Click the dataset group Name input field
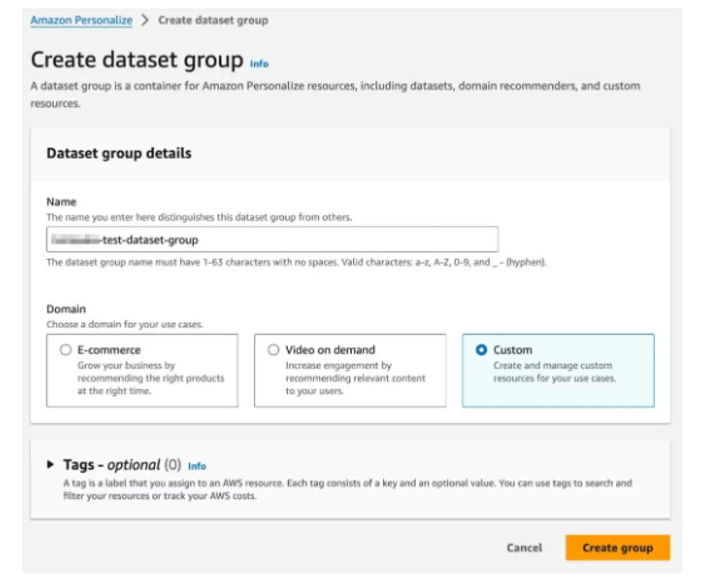 point(272,239)
